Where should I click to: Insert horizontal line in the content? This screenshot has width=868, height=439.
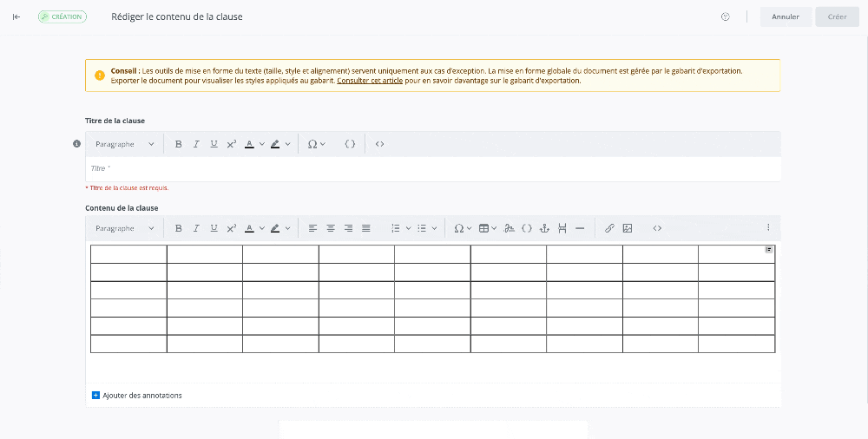(580, 228)
